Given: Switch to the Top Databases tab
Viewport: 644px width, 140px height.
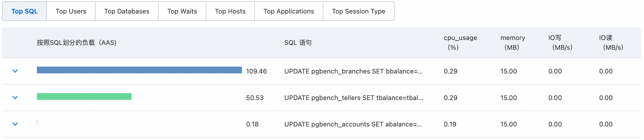Looking at the screenshot, I should coord(127,11).
